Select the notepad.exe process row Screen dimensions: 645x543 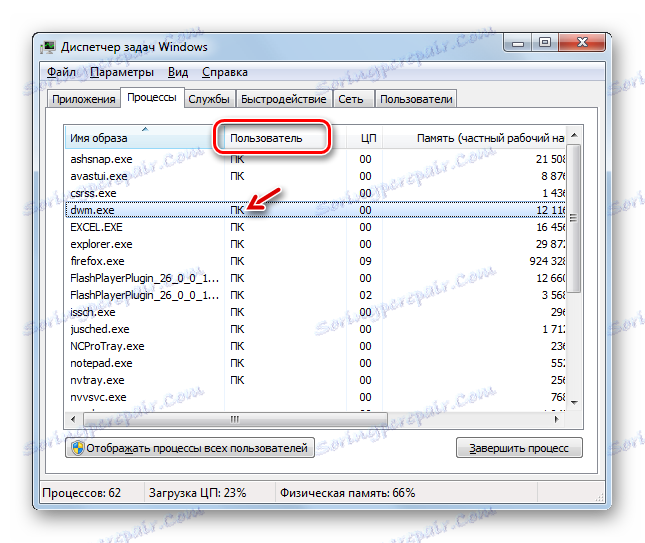pos(315,363)
